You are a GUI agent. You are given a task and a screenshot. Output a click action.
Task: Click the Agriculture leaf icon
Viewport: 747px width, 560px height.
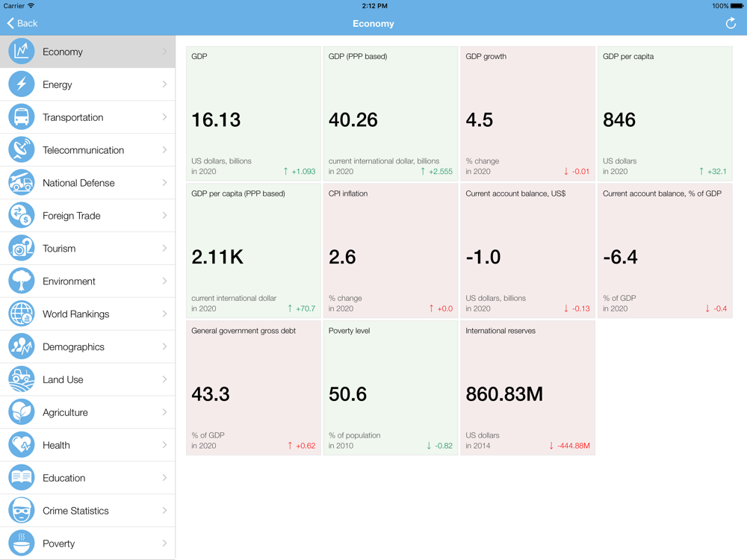click(22, 412)
